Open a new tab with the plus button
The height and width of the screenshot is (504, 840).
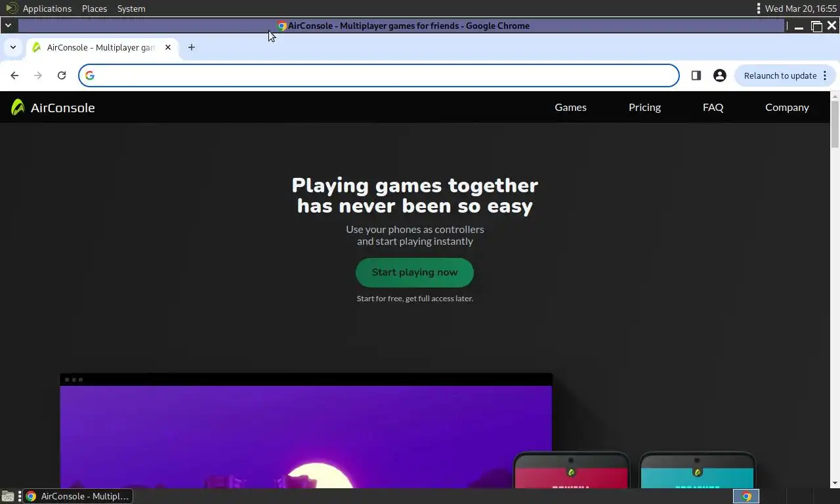coord(192,47)
